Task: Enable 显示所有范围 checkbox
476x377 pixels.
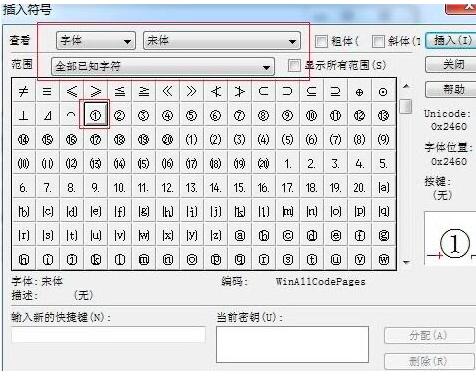Action: tap(294, 65)
